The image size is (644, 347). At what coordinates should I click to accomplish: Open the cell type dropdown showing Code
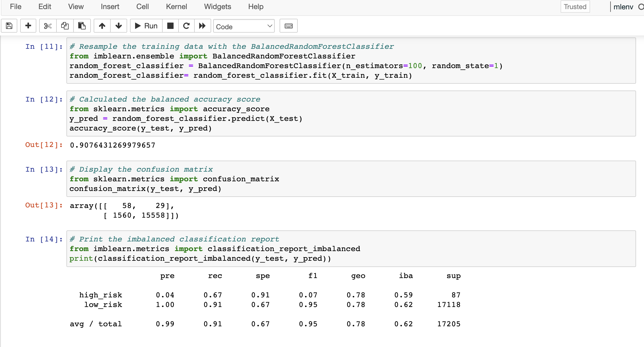click(244, 26)
